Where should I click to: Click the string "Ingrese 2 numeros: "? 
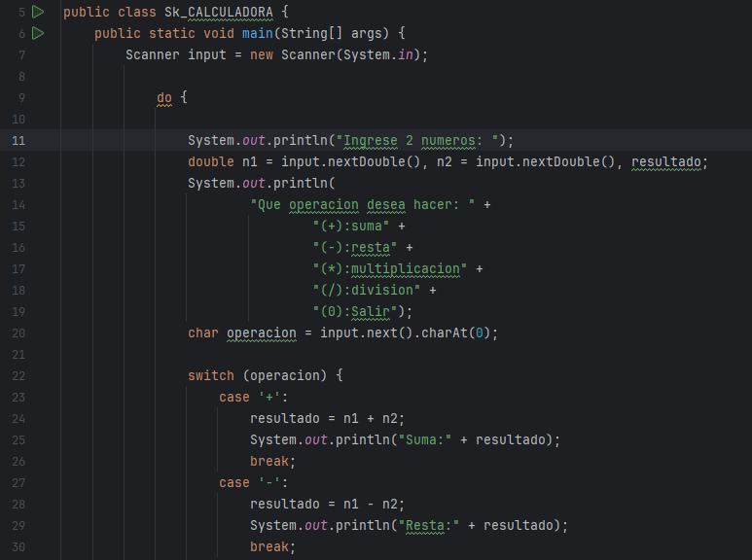pyautogui.click(x=417, y=140)
